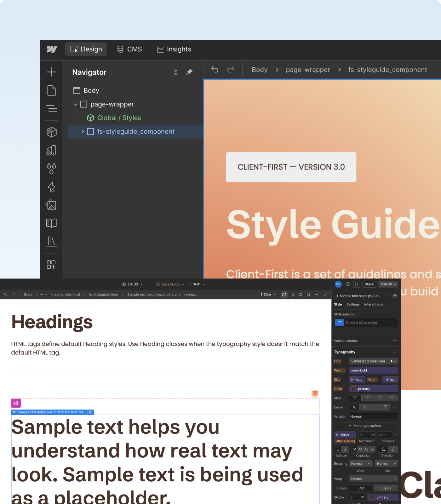This screenshot has width=441, height=504.
Task: Click the create component cube icon
Action: [x=395, y=296]
